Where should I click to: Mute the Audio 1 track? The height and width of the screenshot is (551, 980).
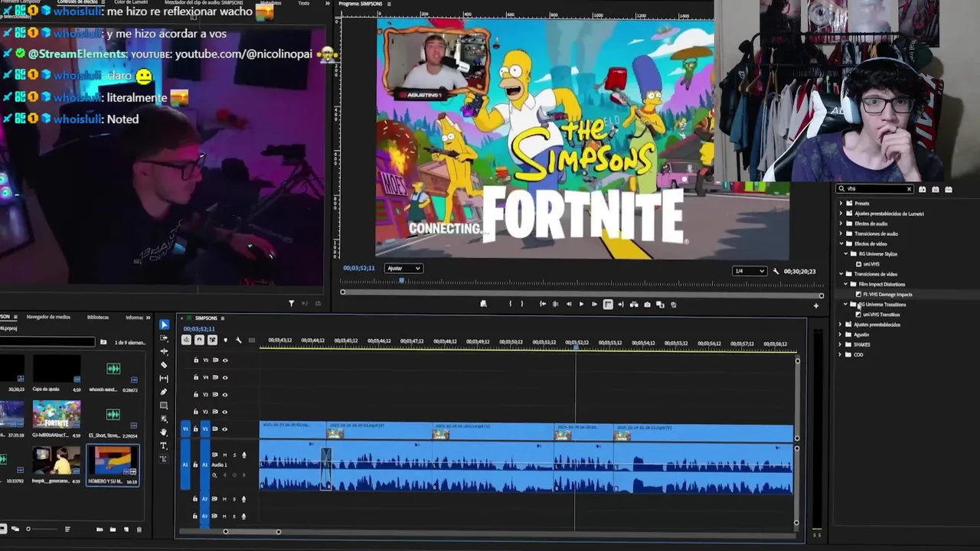coord(225,455)
